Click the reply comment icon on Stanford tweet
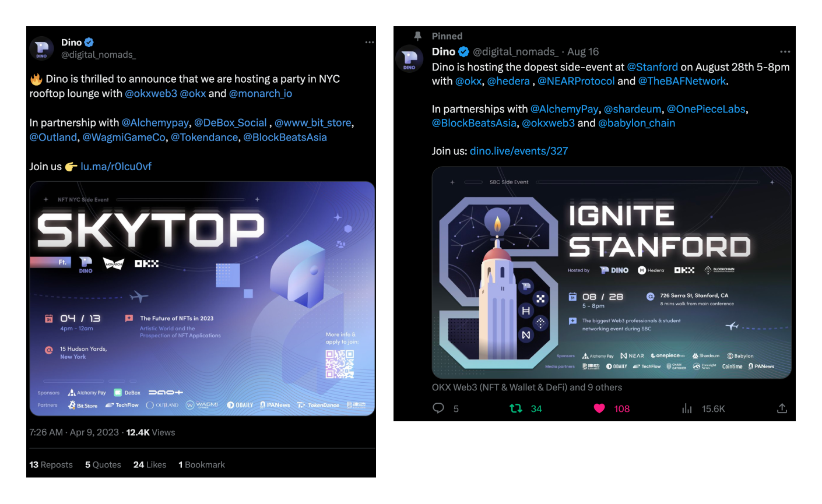The height and width of the screenshot is (504, 822). coord(438,408)
